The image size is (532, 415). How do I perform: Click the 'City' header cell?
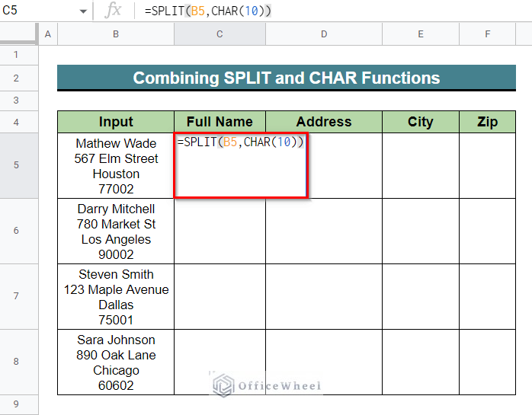click(421, 122)
